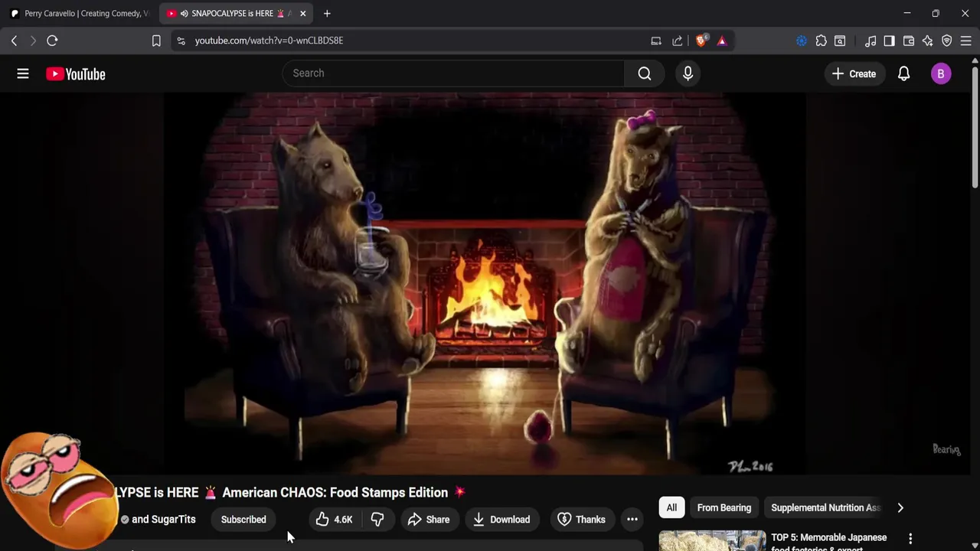Toggle the browser sidebar panel
The width and height of the screenshot is (980, 551).
point(889,41)
